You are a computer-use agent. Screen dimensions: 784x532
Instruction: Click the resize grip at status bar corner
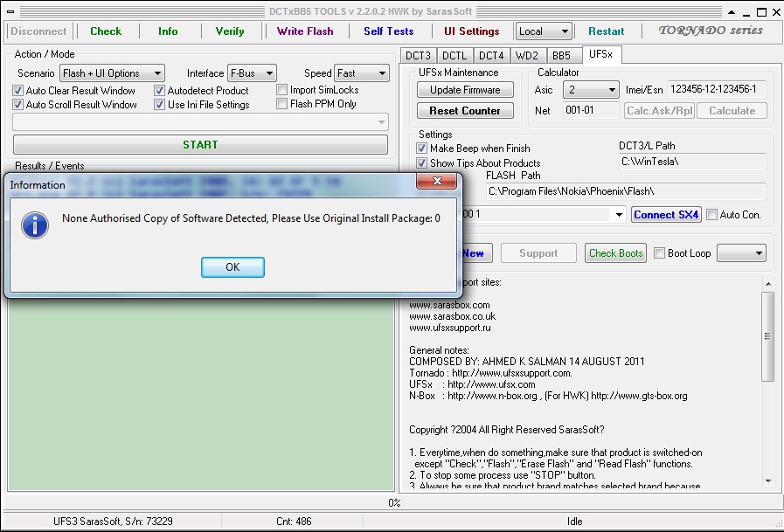coord(778,523)
